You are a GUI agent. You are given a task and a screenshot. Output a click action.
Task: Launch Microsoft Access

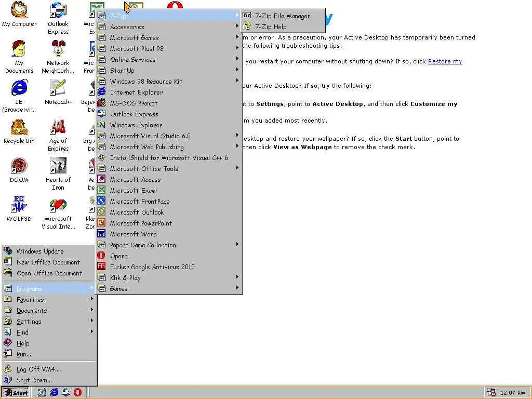point(169,179)
